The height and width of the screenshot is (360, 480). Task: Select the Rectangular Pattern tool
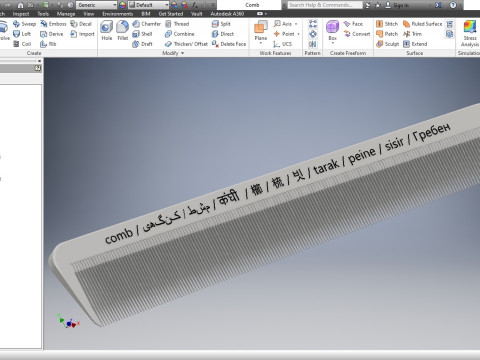click(x=313, y=24)
